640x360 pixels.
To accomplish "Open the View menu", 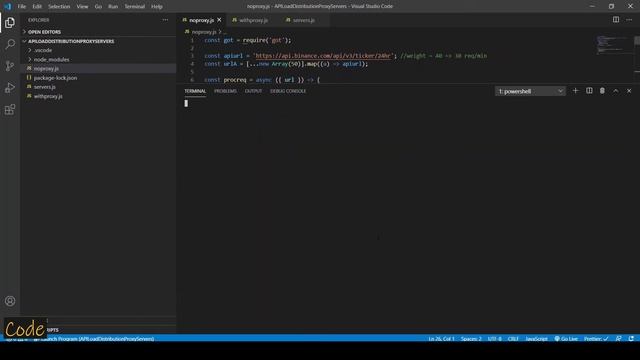I will 82,7.
